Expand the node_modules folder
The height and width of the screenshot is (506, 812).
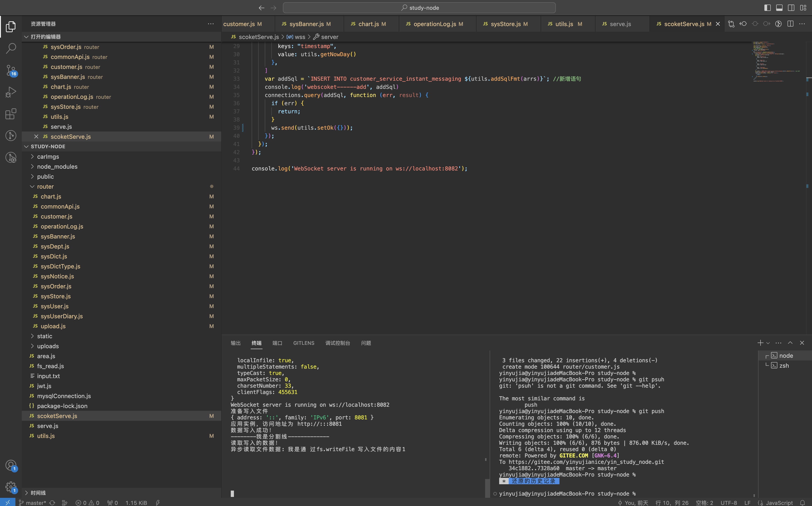(122, 167)
